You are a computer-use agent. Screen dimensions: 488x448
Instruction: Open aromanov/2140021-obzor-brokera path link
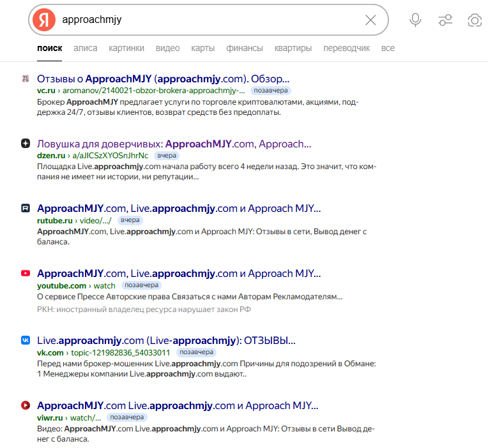point(154,91)
